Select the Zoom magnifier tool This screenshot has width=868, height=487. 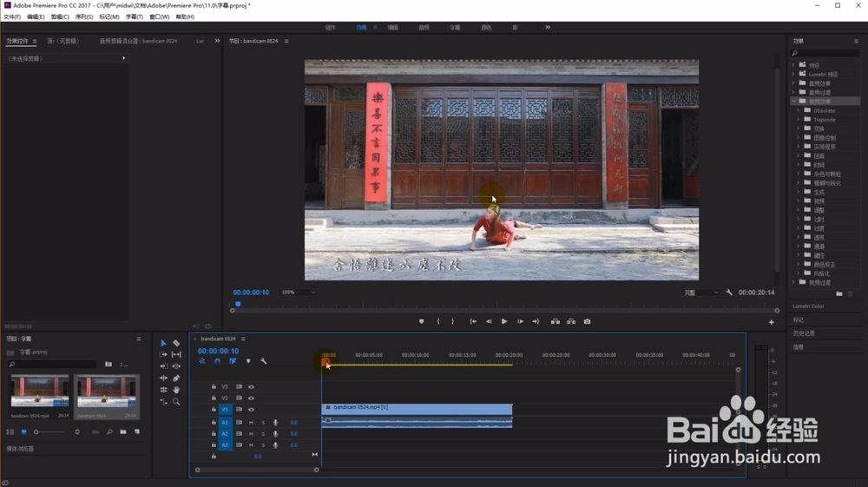pos(176,402)
